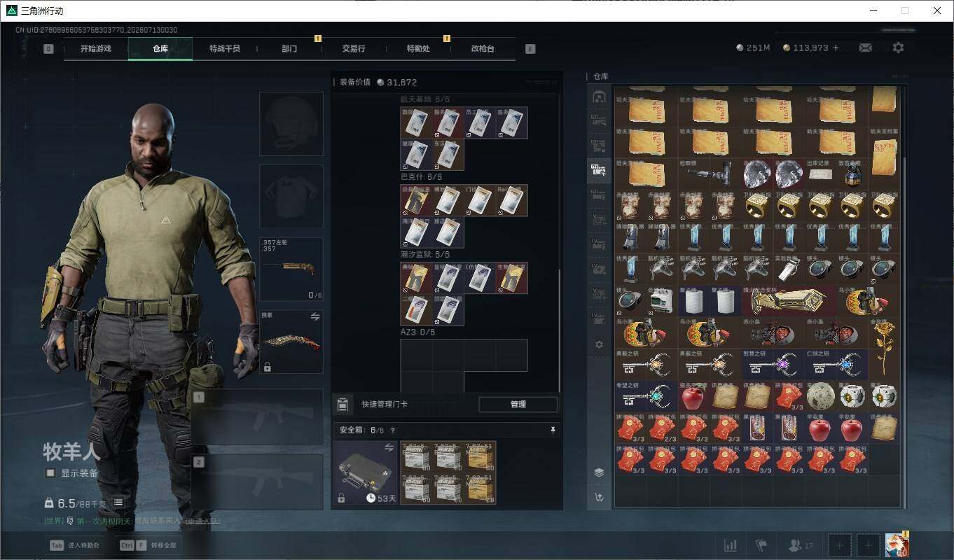This screenshot has width=954, height=560.
Task: Select the 仓库 tab
Action: click(x=160, y=49)
